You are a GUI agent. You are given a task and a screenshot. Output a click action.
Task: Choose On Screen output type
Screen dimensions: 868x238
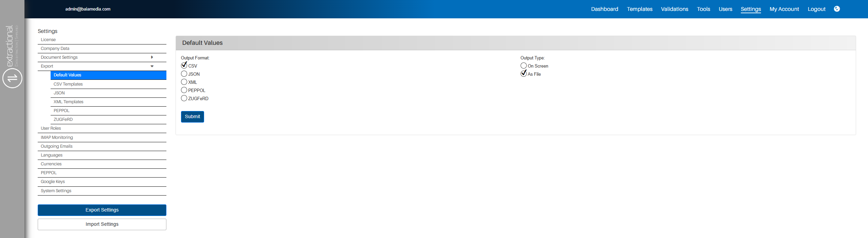click(x=523, y=66)
